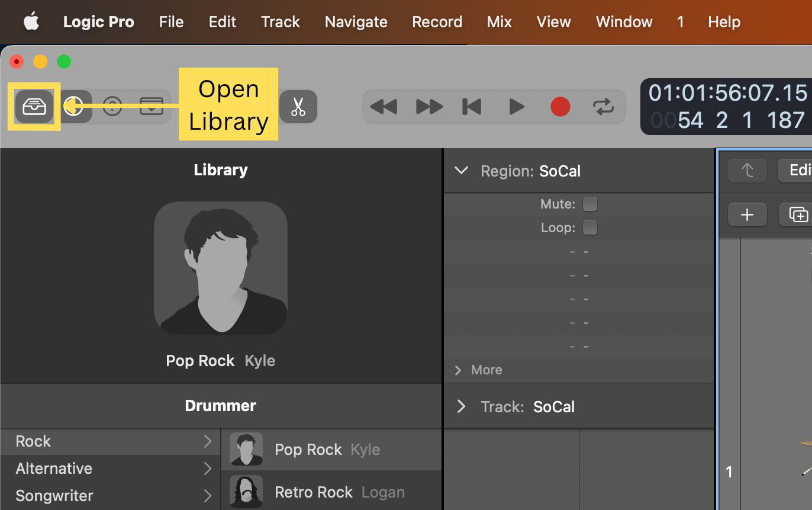Open the Mix menu in the menu bar

pos(499,21)
